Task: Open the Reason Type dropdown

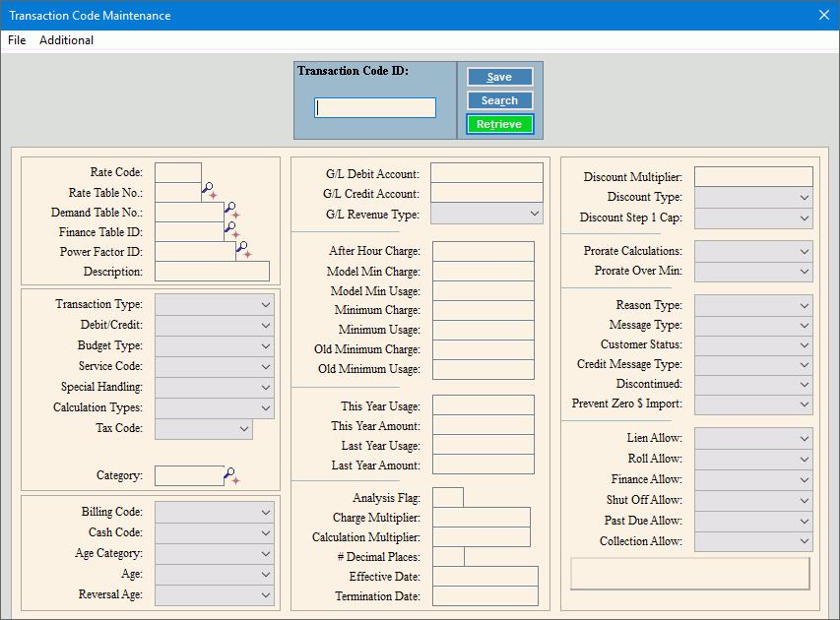Action: [x=753, y=306]
